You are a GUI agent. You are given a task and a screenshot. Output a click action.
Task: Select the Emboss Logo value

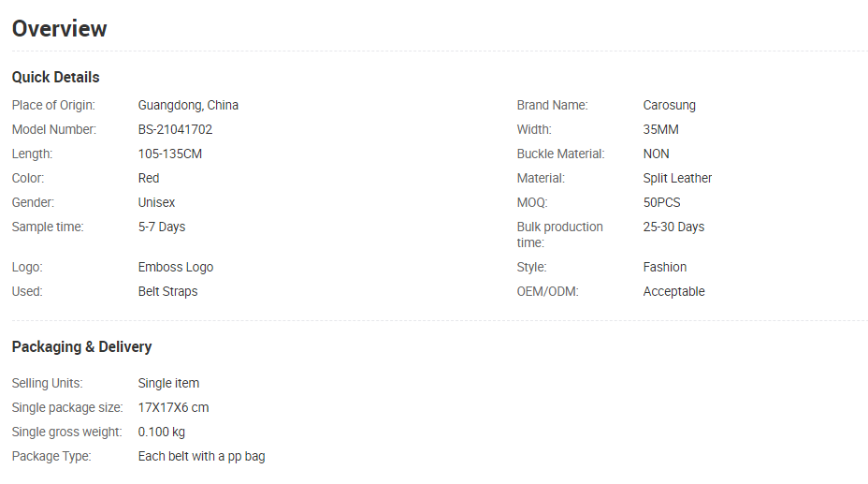coord(176,267)
